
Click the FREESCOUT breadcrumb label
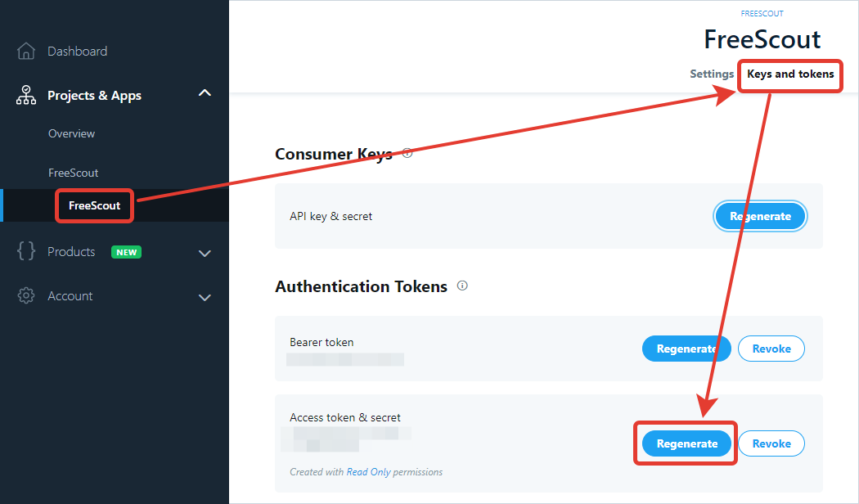tap(762, 13)
